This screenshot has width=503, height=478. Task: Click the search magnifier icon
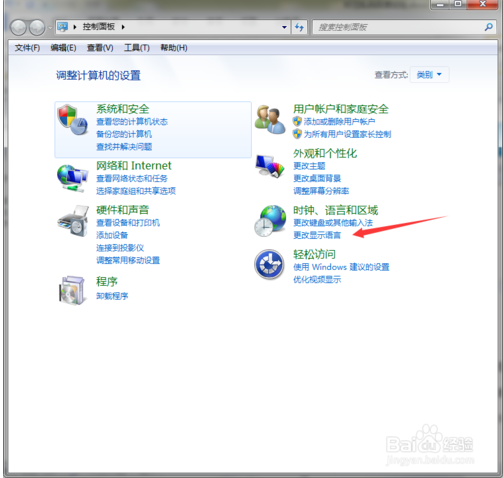point(488,27)
